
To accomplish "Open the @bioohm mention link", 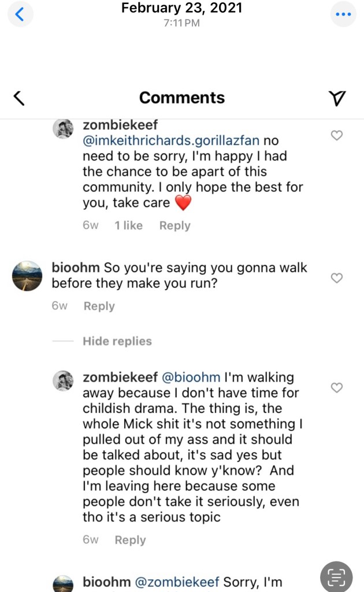I will (190, 378).
